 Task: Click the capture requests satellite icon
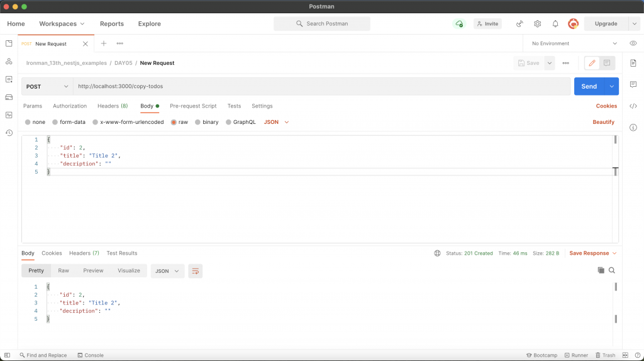519,24
